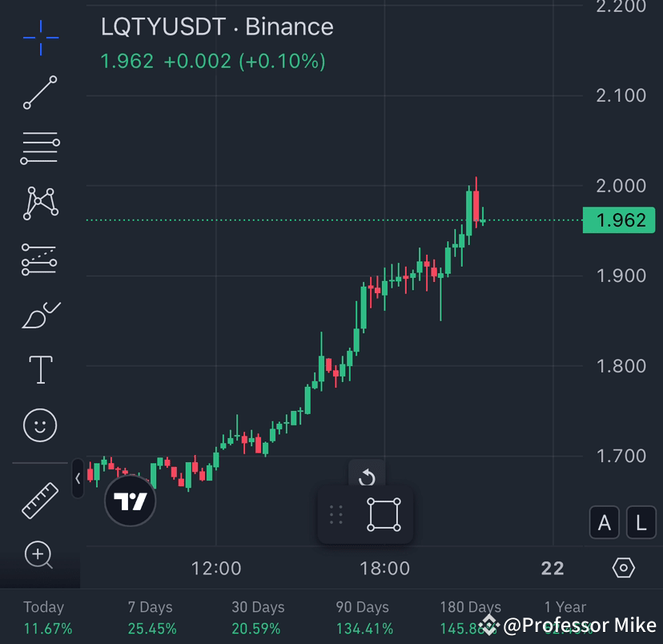Switch to the Today performance tab
This screenshot has width=663, height=644.
pos(43,617)
